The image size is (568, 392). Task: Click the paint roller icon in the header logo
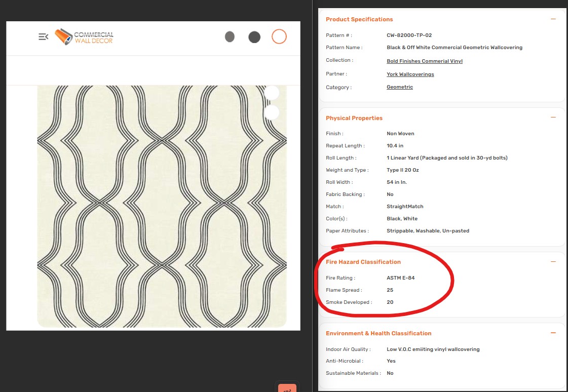click(x=62, y=37)
